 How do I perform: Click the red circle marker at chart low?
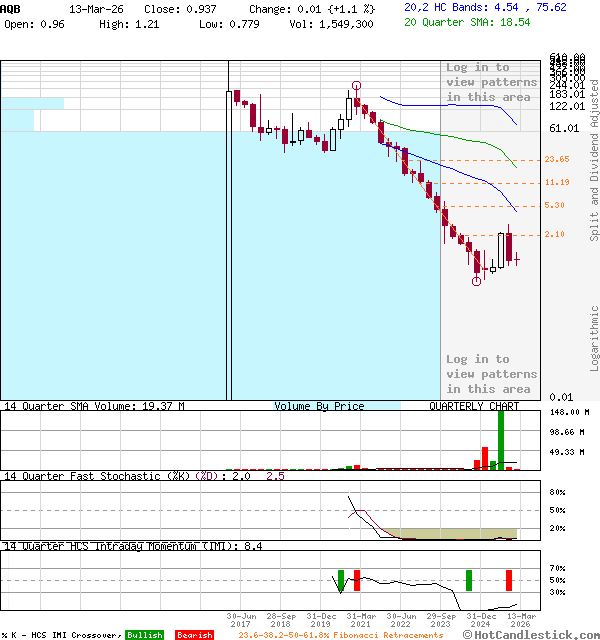coord(476,281)
